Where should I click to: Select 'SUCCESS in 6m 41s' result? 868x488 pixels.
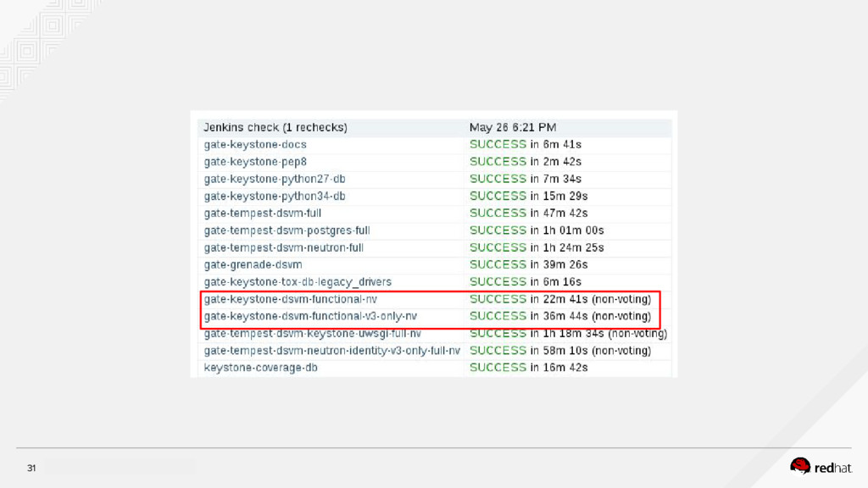pos(525,145)
